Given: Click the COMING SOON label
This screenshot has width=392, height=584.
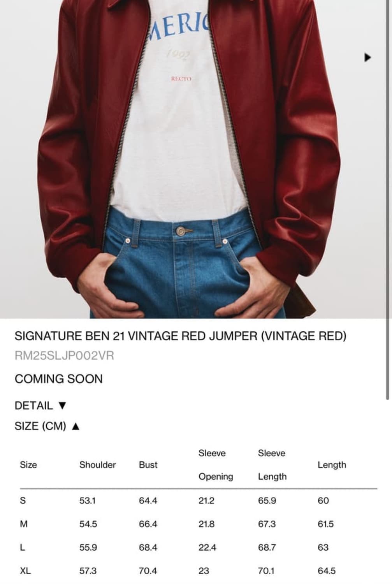Looking at the screenshot, I should [x=59, y=379].
